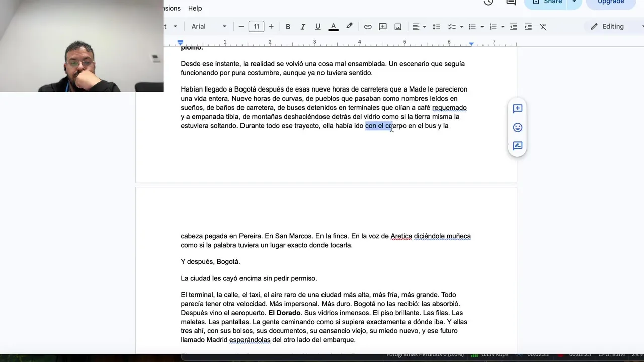Apply checklist formatting
644x362 pixels.
[451, 27]
